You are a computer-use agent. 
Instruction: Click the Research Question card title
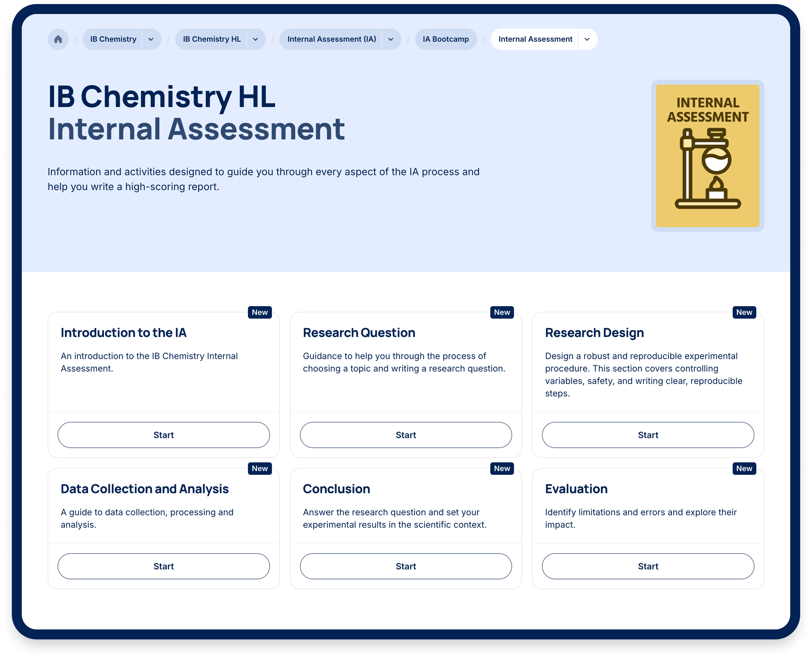[359, 333]
